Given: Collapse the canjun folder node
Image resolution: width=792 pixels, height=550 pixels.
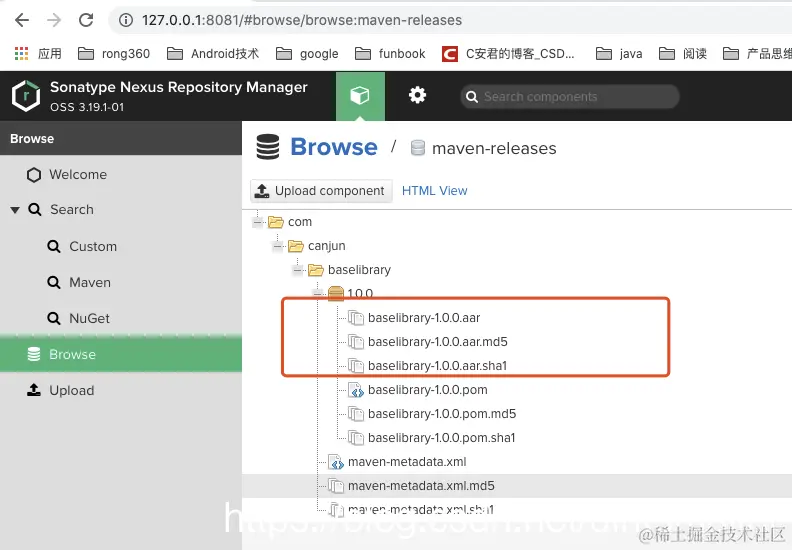Looking at the screenshot, I should coord(278,246).
